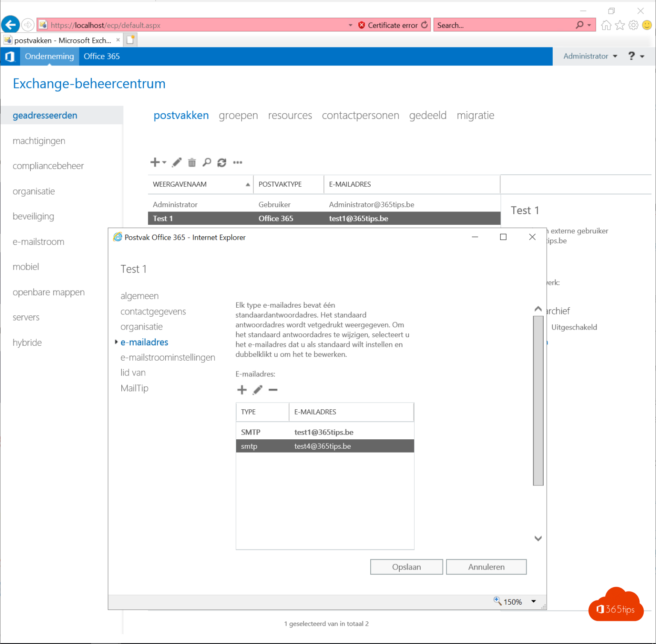Viewport: 656px width, 644px height.
Task: Select the e-mailstroom sidebar entry
Action: (38, 241)
